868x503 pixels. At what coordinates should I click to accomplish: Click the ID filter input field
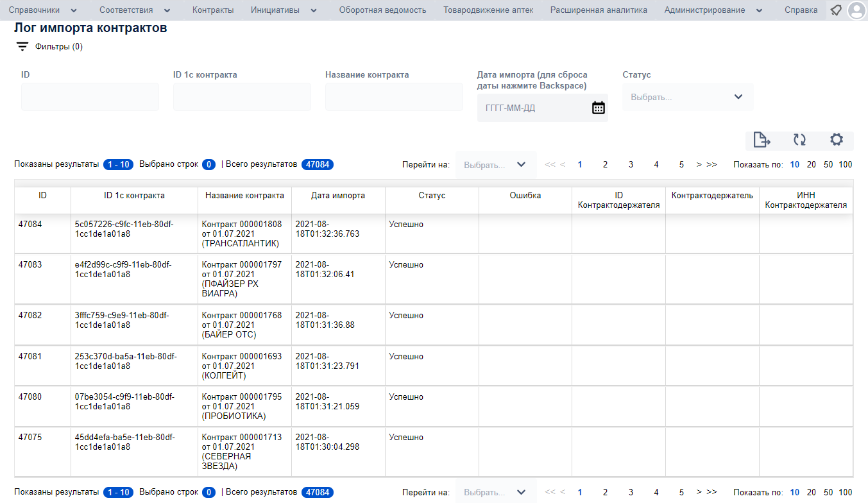(x=90, y=97)
